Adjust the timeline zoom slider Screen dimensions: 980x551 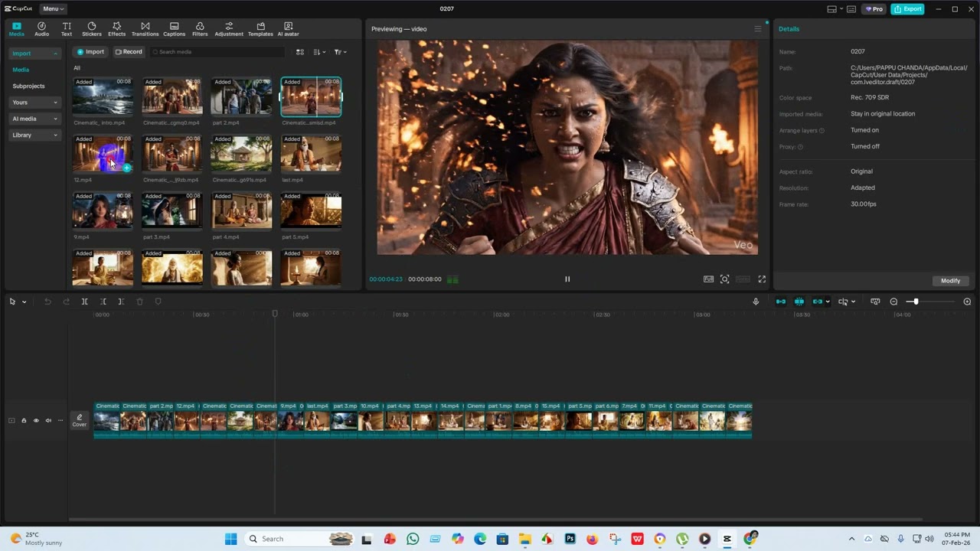[915, 302]
